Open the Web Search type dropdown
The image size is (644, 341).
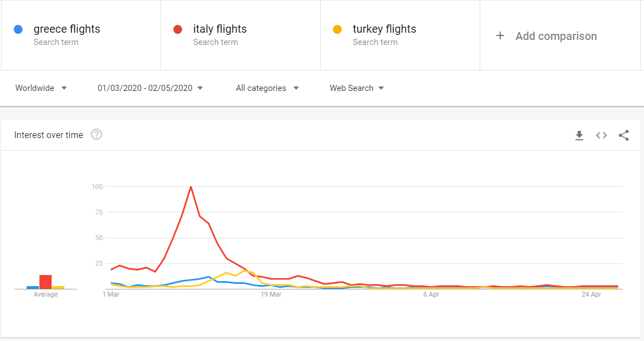pos(357,88)
